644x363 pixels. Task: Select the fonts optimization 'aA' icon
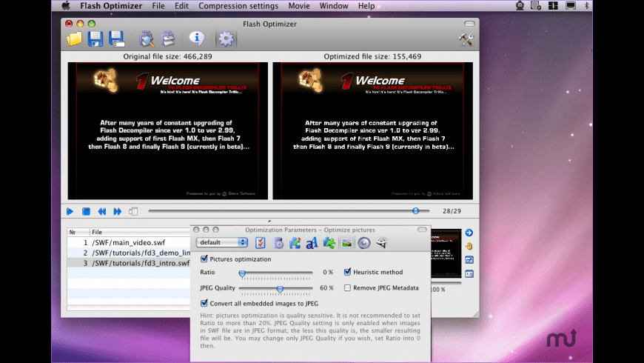tap(312, 243)
